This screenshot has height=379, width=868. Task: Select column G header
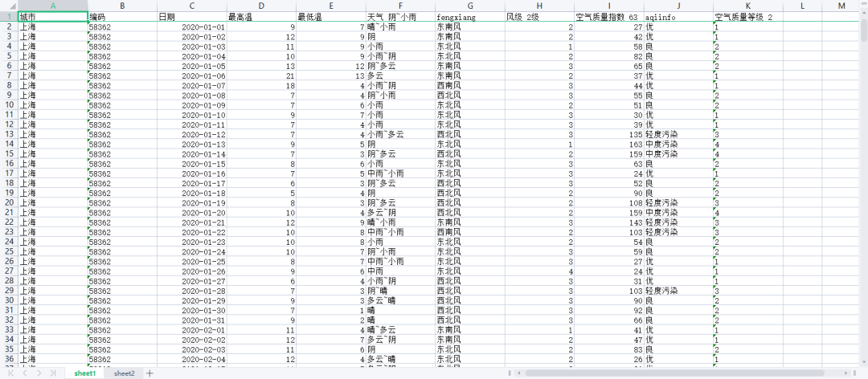click(x=469, y=6)
